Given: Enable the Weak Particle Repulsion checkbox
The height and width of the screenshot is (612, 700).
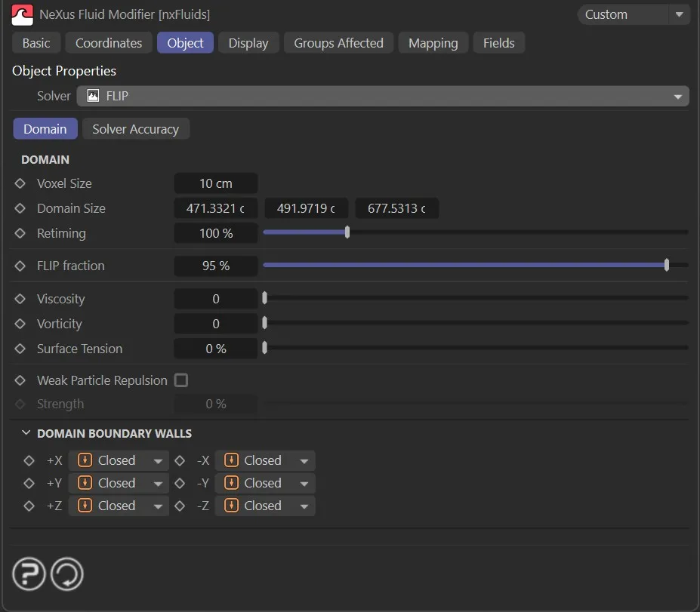Looking at the screenshot, I should (181, 380).
